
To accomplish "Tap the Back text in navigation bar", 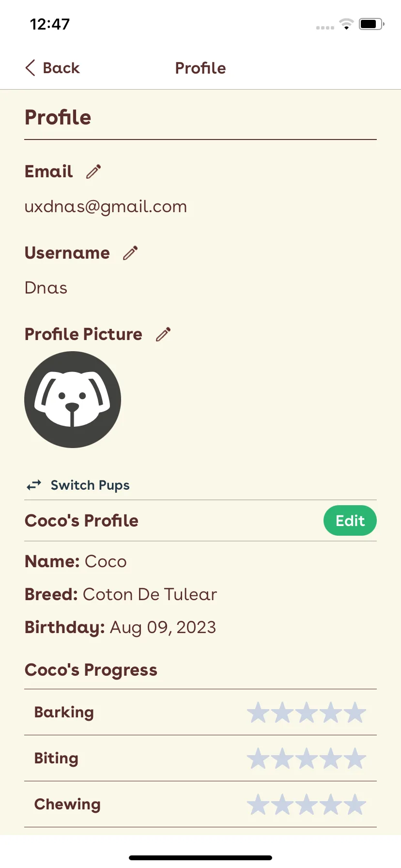I will (x=61, y=68).
